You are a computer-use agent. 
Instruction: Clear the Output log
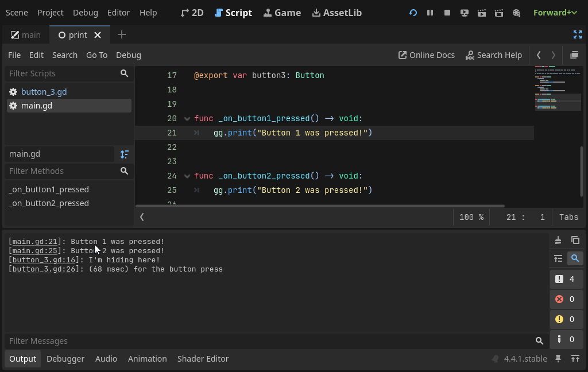click(558, 240)
